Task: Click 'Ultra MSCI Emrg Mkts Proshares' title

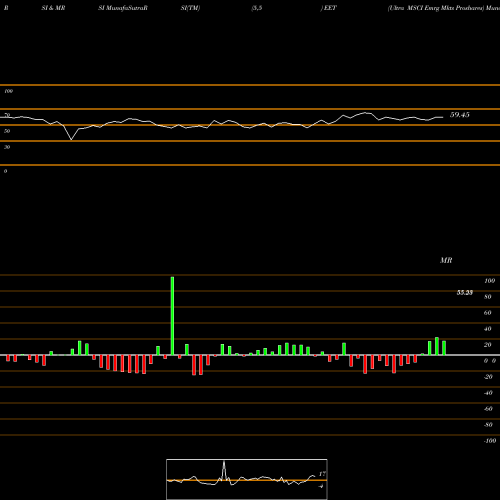Action: coord(436,8)
